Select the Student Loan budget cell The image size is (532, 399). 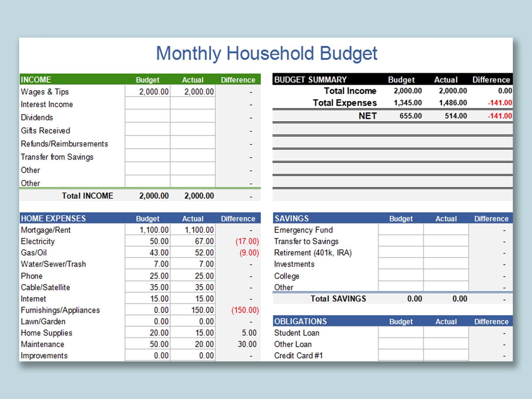[x=400, y=333]
